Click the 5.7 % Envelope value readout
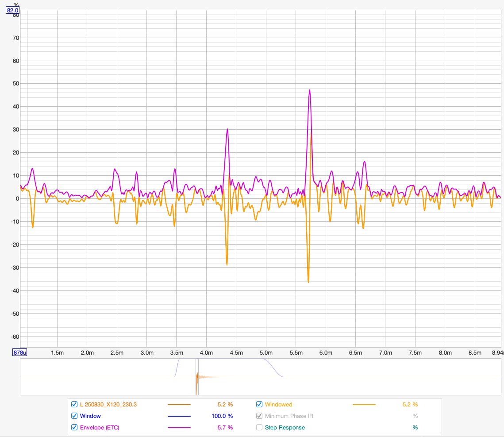This screenshot has width=504, height=437. [225, 427]
